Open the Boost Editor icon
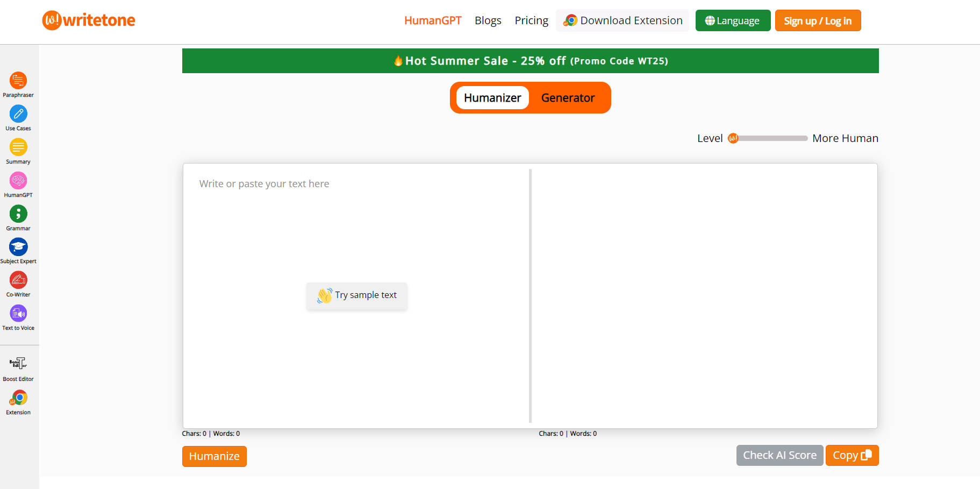This screenshot has height=489, width=980. click(x=18, y=363)
